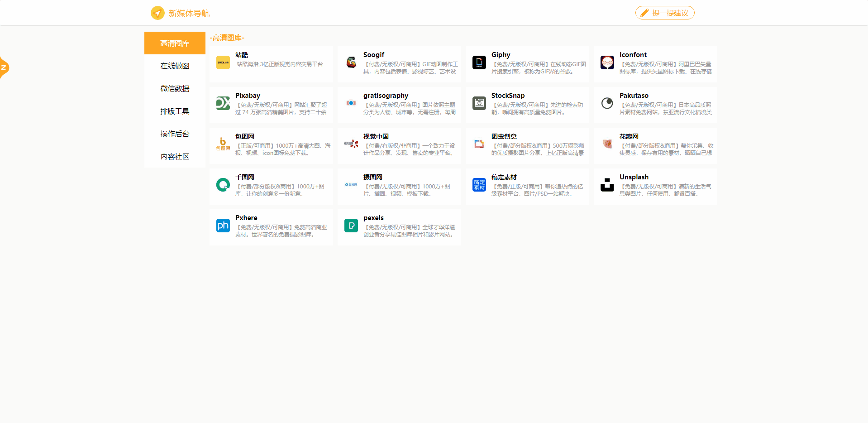Click Iconfont description '阿里巴巴矢量图标库'

pyautogui.click(x=666, y=68)
